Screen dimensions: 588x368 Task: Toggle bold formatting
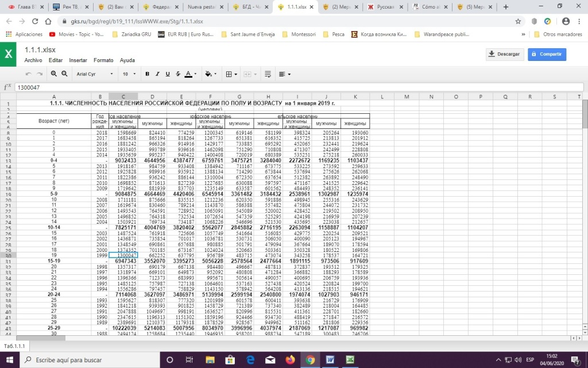pyautogui.click(x=148, y=74)
